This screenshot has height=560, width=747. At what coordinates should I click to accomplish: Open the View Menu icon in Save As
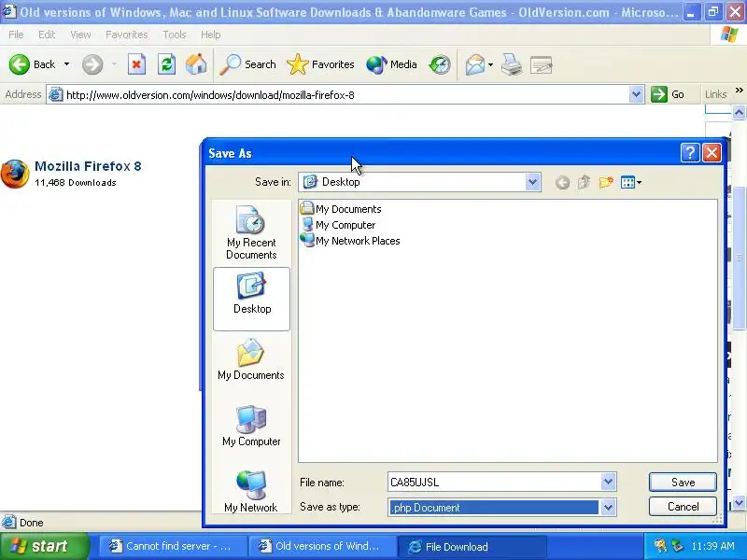coord(631,182)
